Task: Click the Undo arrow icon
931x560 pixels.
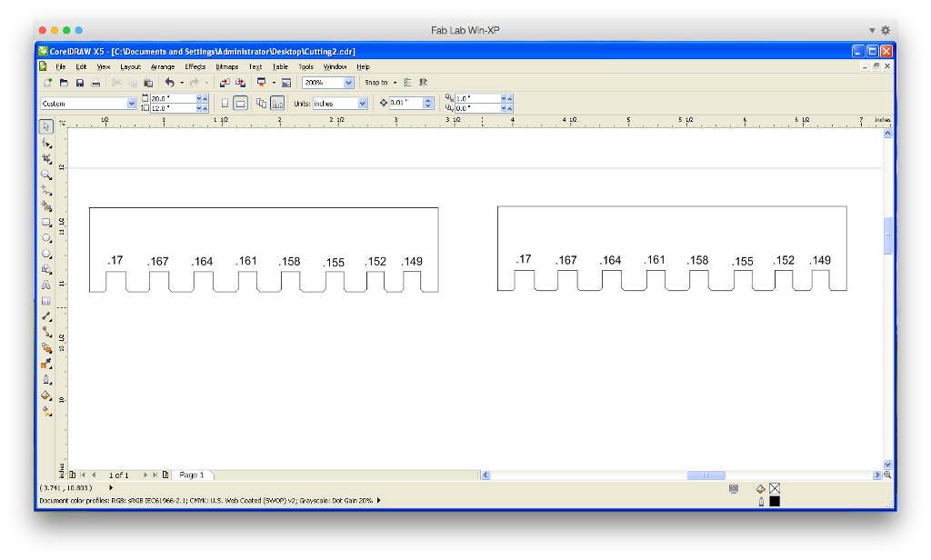Action: pos(170,83)
